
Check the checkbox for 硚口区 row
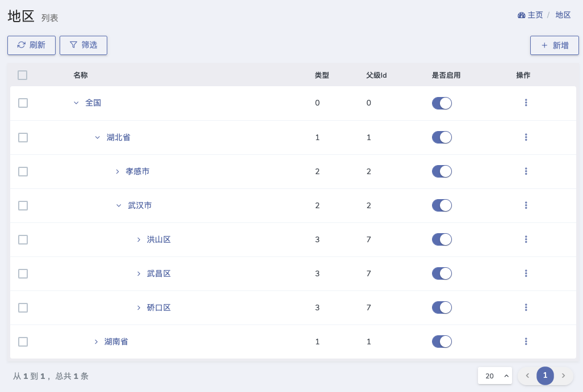click(x=23, y=307)
